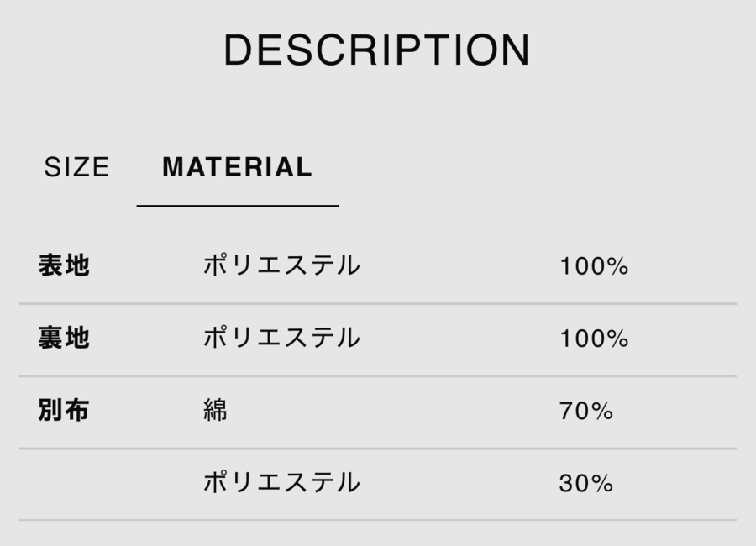The height and width of the screenshot is (546, 756).
Task: Click the DESCRIPTION heading
Action: point(377,50)
